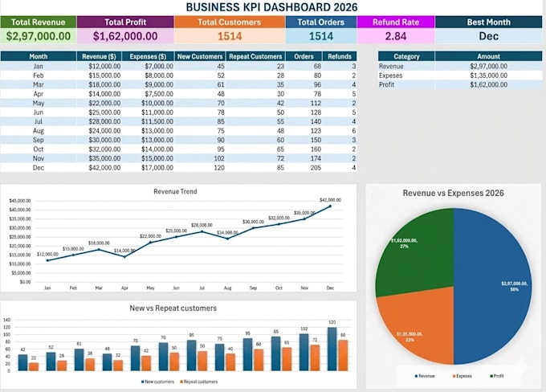The image size is (546, 392).
Task: Click the 'Dec' value under Best Month
Action: tap(488, 36)
